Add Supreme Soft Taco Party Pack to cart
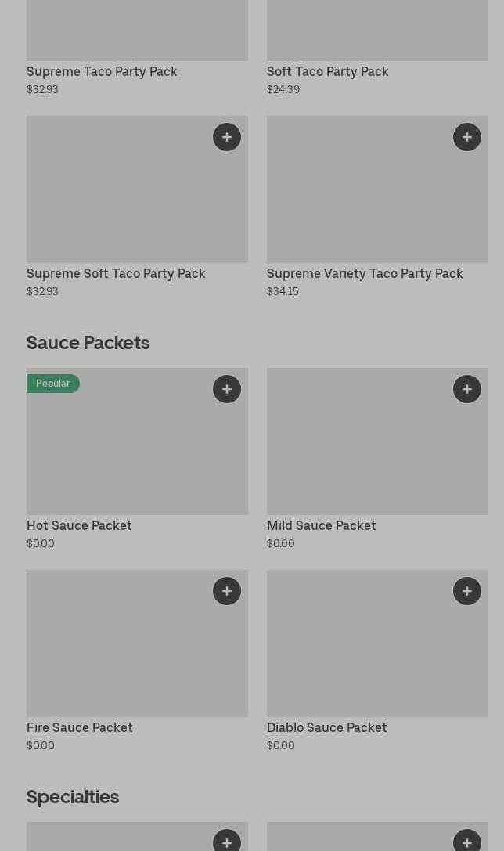Image resolution: width=504 pixels, height=851 pixels. click(227, 137)
